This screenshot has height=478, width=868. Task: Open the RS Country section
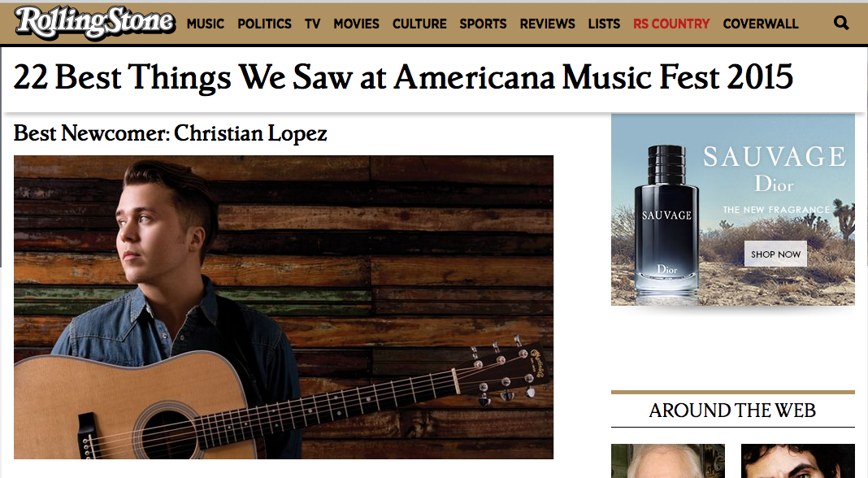671,24
